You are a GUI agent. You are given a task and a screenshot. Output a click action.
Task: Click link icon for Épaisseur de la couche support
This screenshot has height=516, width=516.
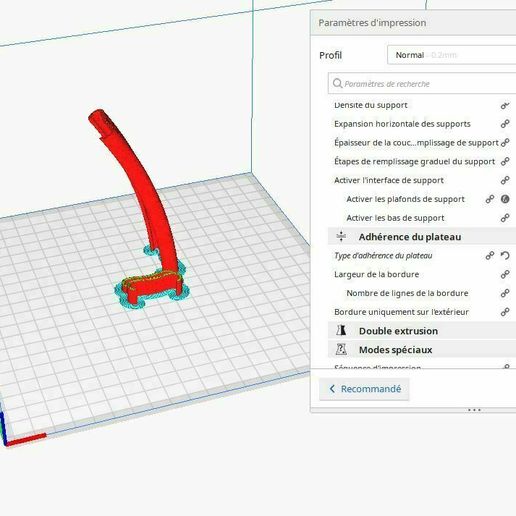click(x=505, y=143)
